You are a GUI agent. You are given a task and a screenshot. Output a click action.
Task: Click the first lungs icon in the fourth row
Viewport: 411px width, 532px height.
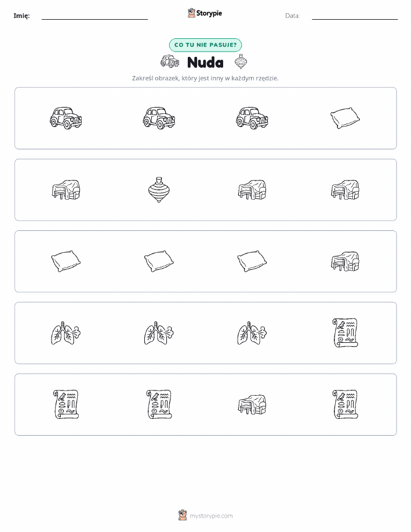(66, 333)
